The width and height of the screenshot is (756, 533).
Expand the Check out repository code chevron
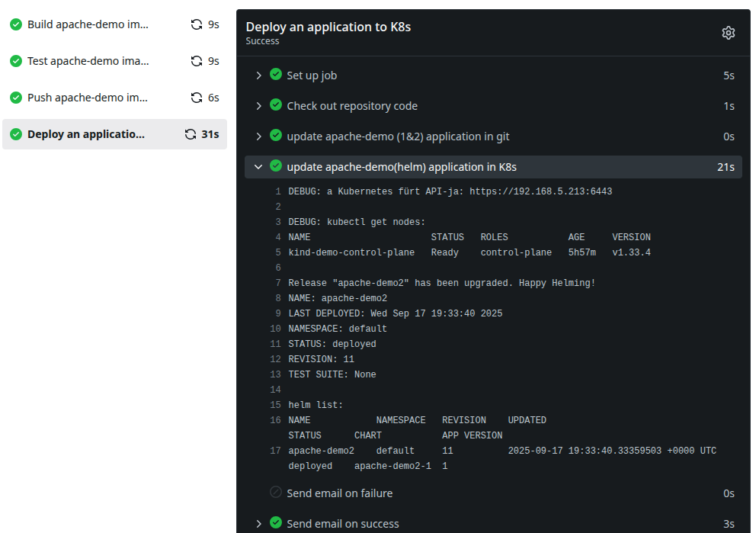(x=258, y=106)
